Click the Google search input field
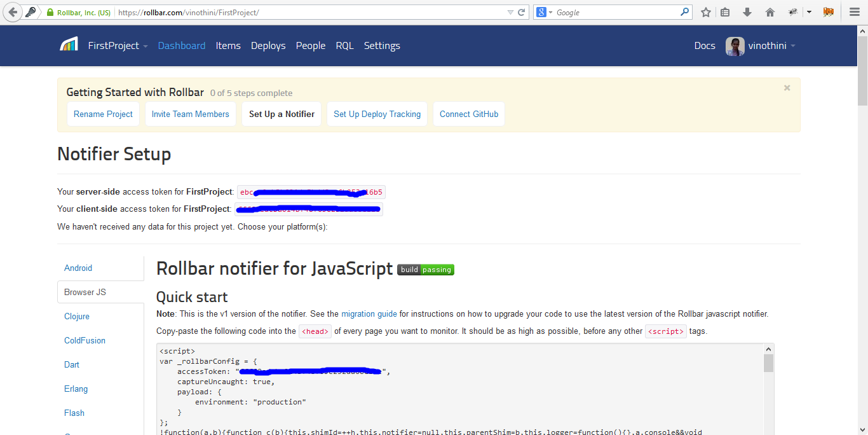Viewport: 868px width, 435px height. (616, 12)
